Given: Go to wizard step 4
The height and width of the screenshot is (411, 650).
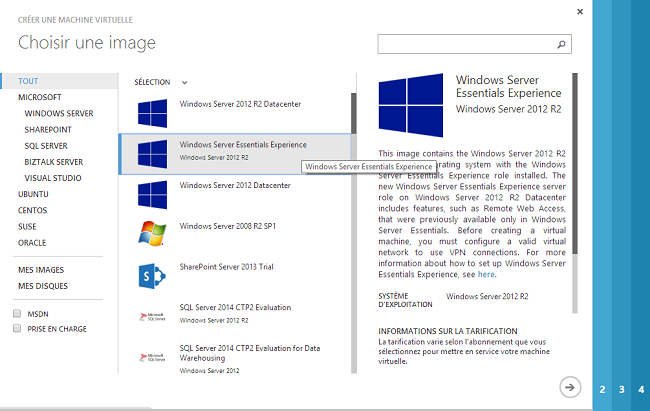Looking at the screenshot, I should click(641, 389).
